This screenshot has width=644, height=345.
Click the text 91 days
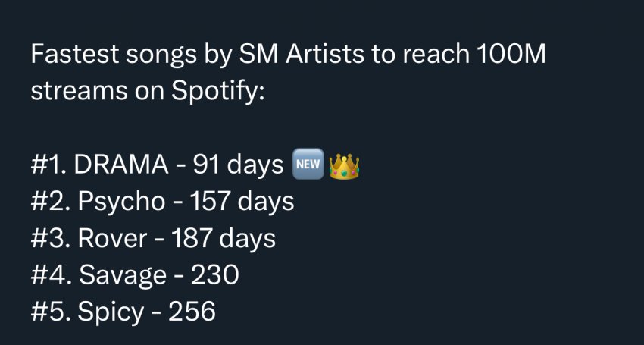pyautogui.click(x=238, y=165)
